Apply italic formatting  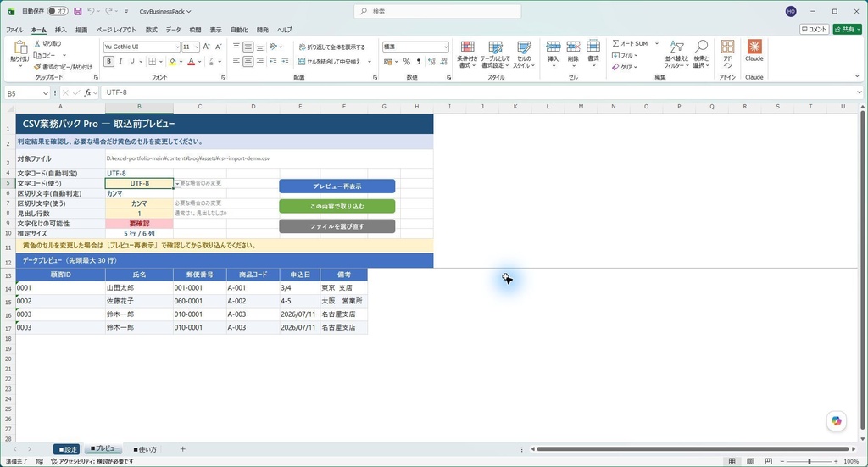pyautogui.click(x=120, y=61)
